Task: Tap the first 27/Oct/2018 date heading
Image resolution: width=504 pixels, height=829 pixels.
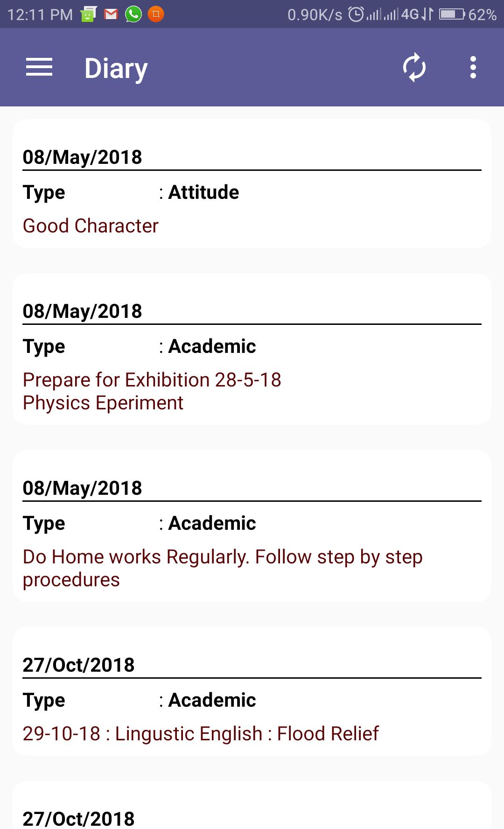Action: pyautogui.click(x=78, y=665)
